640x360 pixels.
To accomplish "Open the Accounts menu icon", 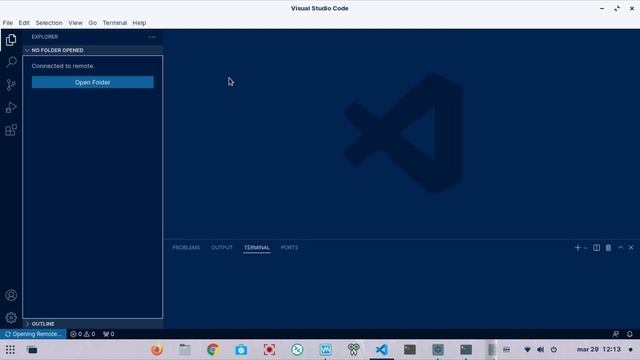I will pos(11,295).
